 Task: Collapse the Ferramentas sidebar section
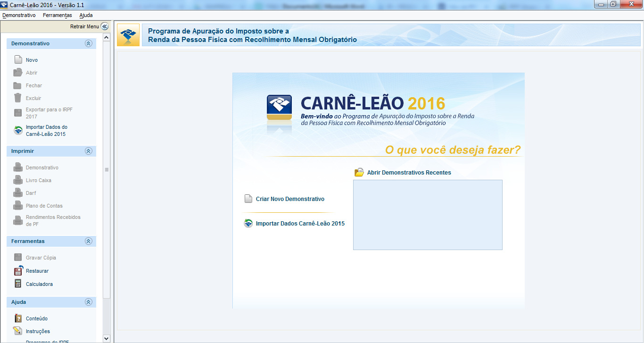coord(88,241)
